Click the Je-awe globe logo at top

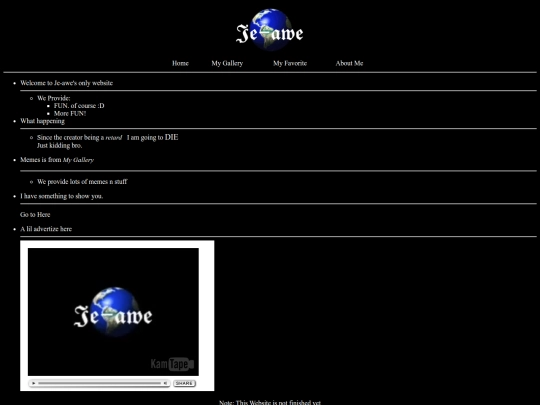(x=270, y=30)
